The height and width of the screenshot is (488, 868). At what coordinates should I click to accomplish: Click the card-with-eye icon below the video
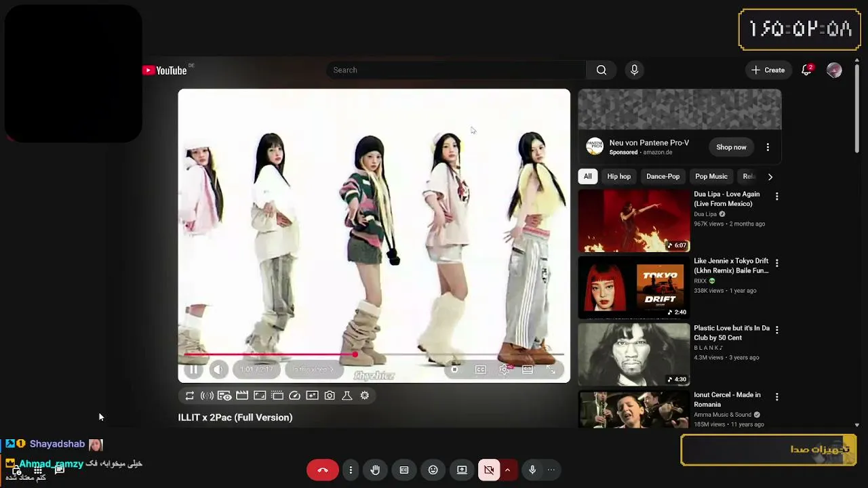[x=224, y=396]
